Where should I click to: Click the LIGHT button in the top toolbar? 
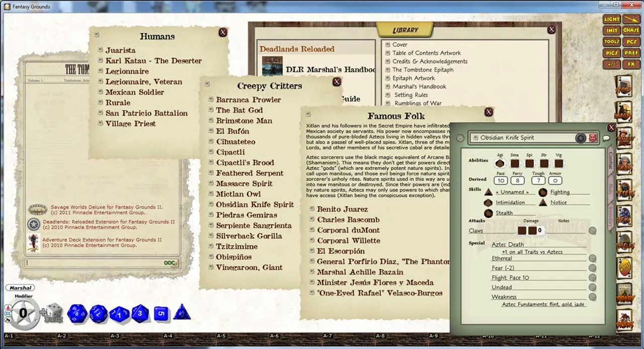point(612,19)
